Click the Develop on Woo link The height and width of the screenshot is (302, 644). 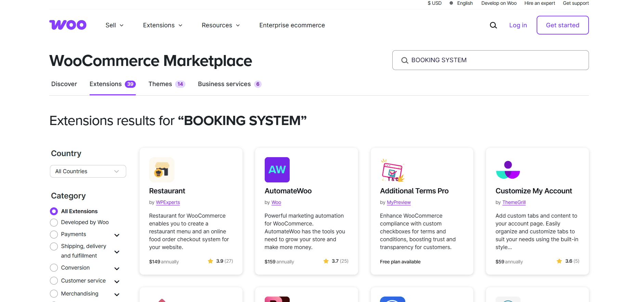pos(499,3)
